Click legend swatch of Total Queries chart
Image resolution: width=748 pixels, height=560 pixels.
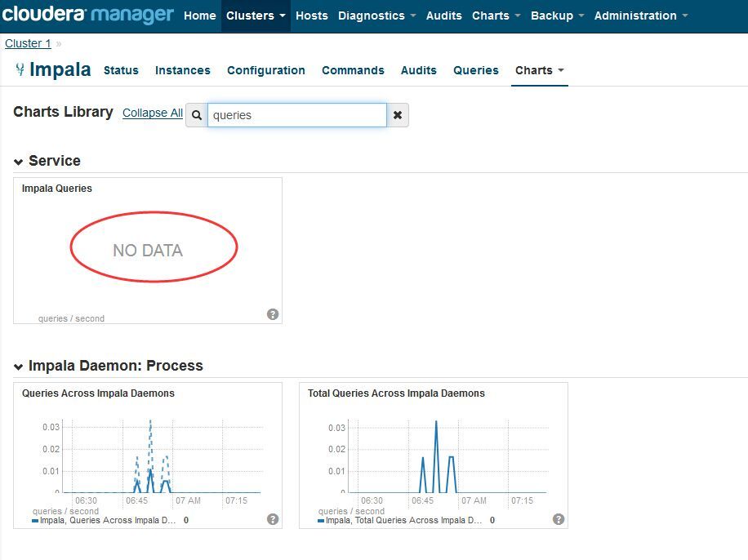tap(321, 521)
